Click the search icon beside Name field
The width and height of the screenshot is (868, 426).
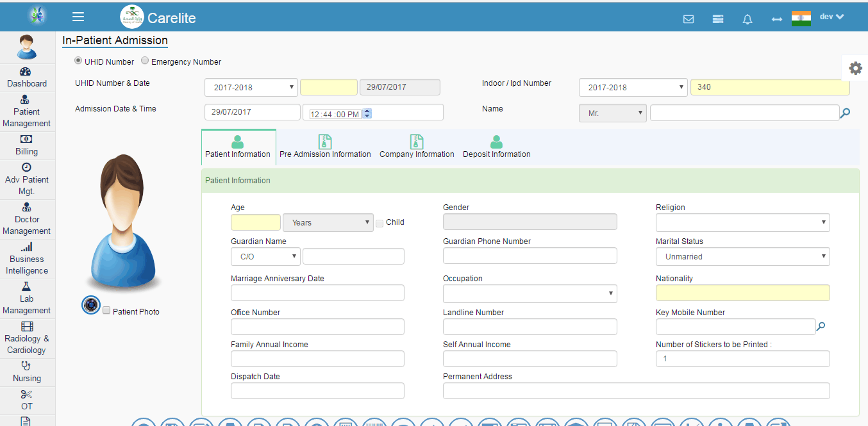pos(846,113)
